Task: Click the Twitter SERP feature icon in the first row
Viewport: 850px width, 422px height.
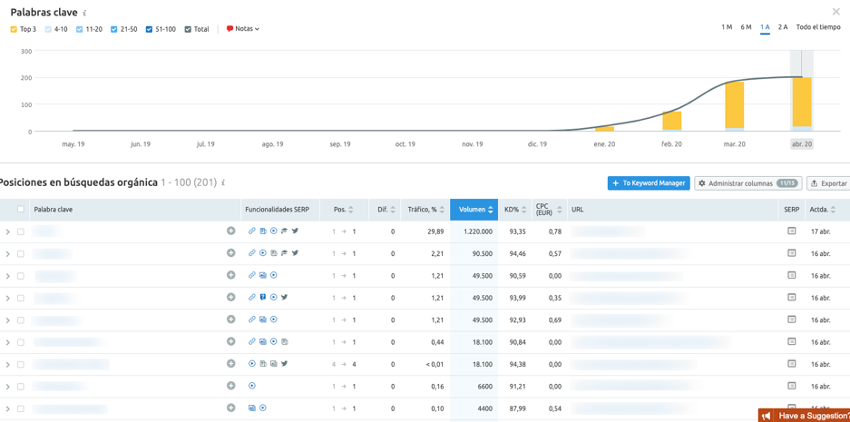Action: click(x=295, y=231)
